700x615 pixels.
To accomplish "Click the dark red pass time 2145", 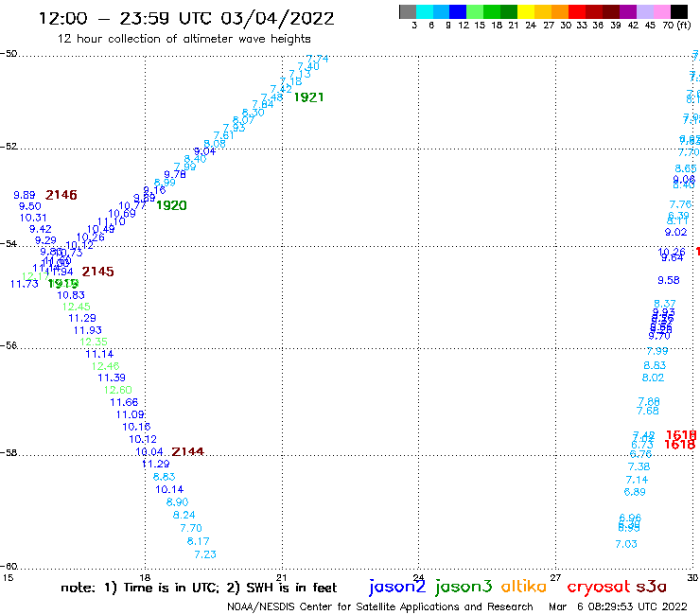I will 97,272.
